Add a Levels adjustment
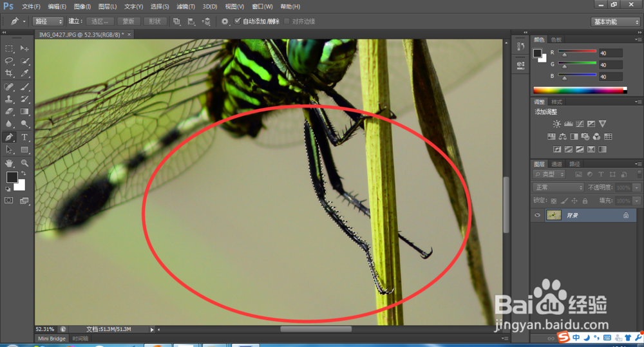644x347 pixels. pyautogui.click(x=568, y=124)
